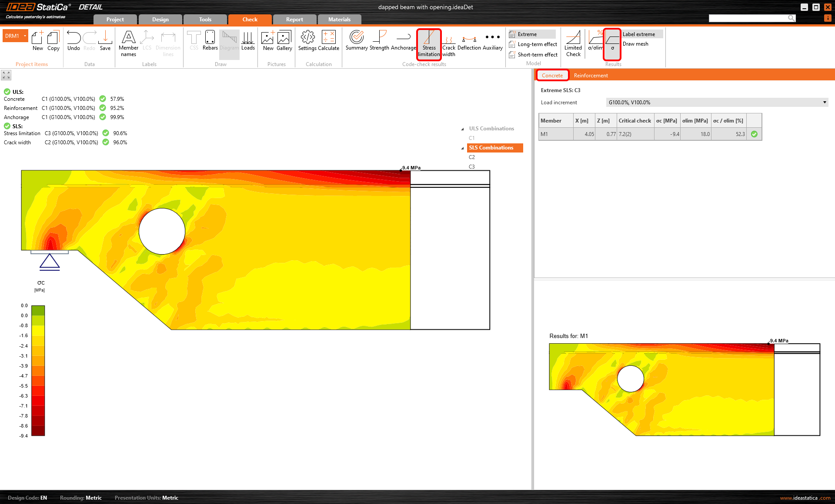Switch to the Report ribbon tab

pos(294,20)
